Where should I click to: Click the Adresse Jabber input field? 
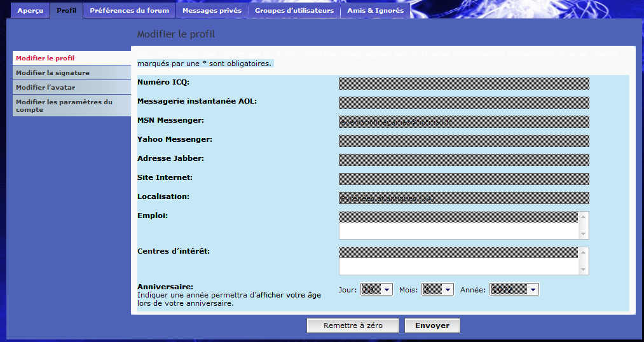tap(463, 160)
